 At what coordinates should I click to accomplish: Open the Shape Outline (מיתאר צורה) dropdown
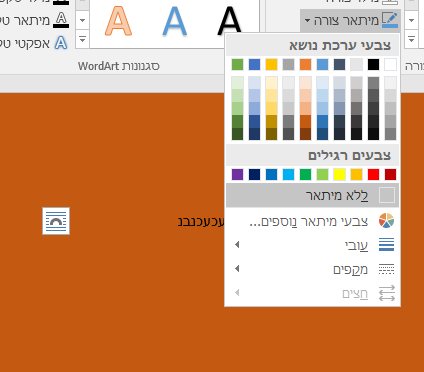coord(350,20)
